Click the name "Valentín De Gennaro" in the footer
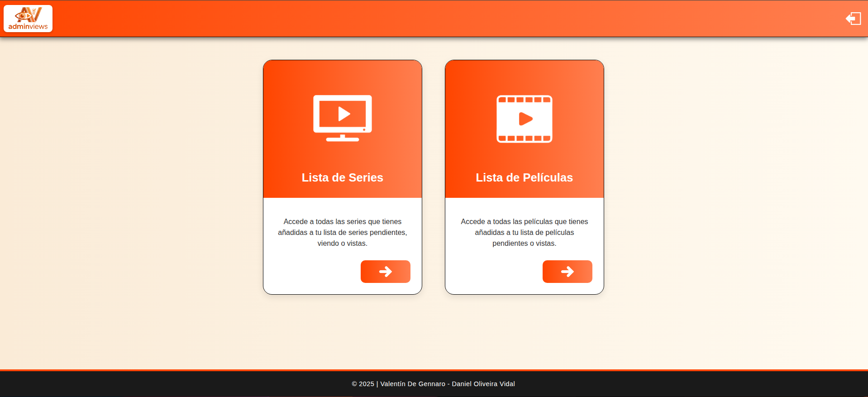The height and width of the screenshot is (397, 868). (413, 384)
